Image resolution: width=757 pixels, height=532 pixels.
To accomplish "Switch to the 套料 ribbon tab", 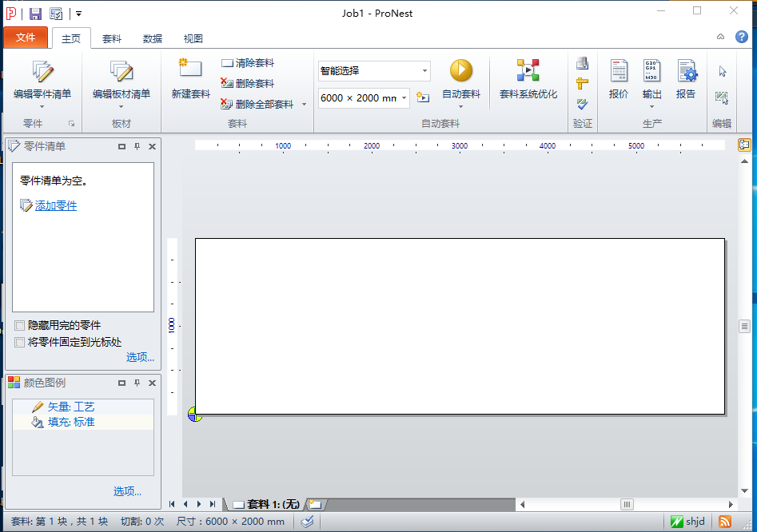I will point(112,38).
